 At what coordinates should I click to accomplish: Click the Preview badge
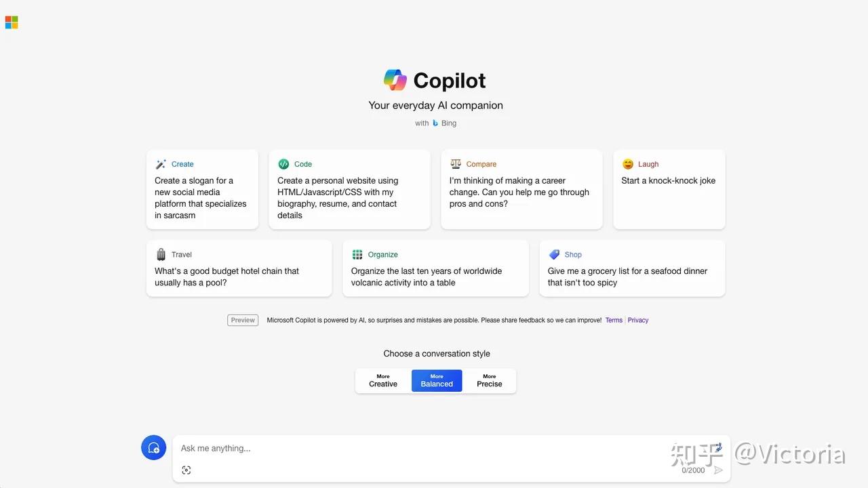(242, 319)
